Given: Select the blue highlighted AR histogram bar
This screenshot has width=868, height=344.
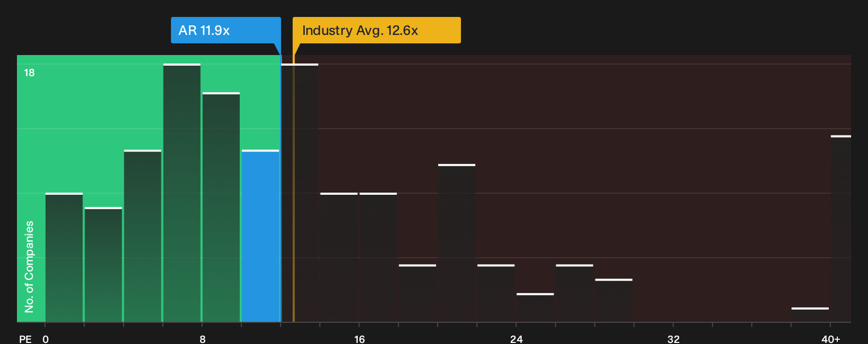Looking at the screenshot, I should coord(260,236).
